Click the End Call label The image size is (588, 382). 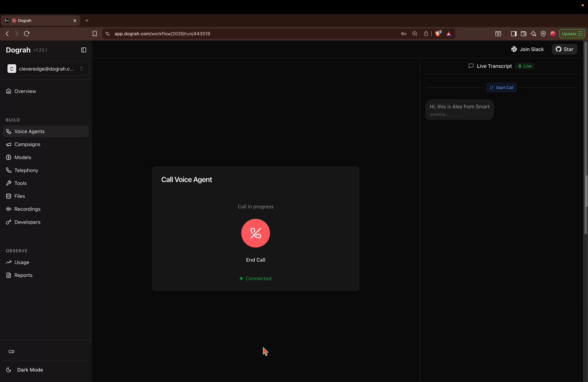click(x=256, y=260)
